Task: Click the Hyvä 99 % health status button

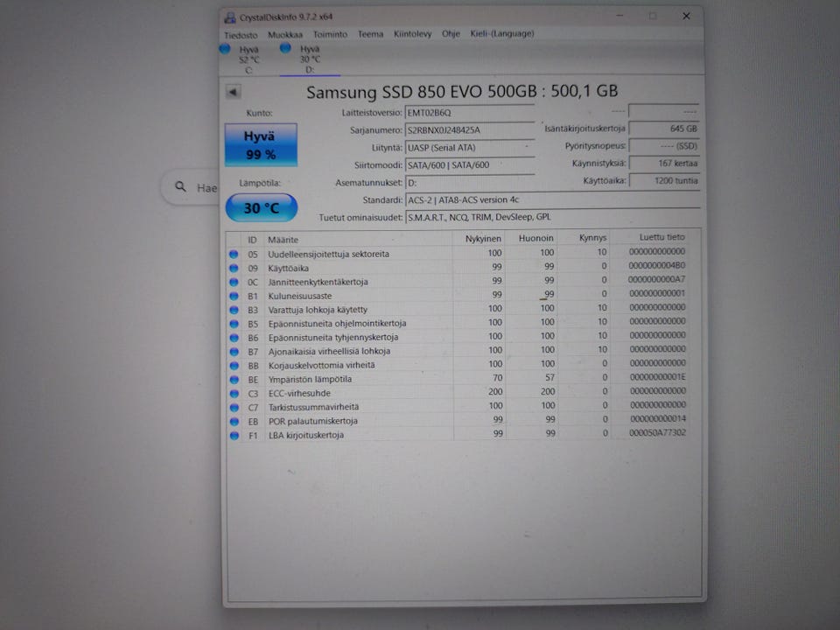Action: (261, 145)
